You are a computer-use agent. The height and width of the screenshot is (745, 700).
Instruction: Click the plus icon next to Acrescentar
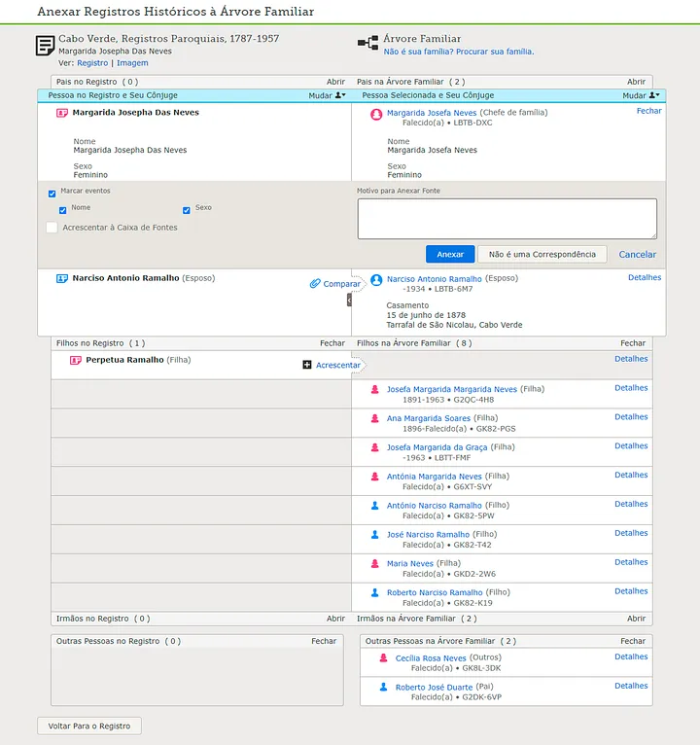[307, 365]
